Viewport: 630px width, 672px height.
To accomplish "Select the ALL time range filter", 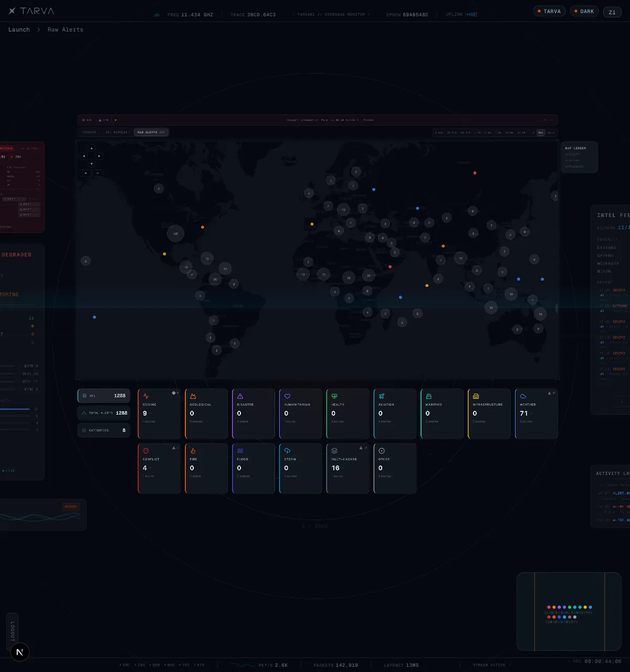I will coord(541,133).
